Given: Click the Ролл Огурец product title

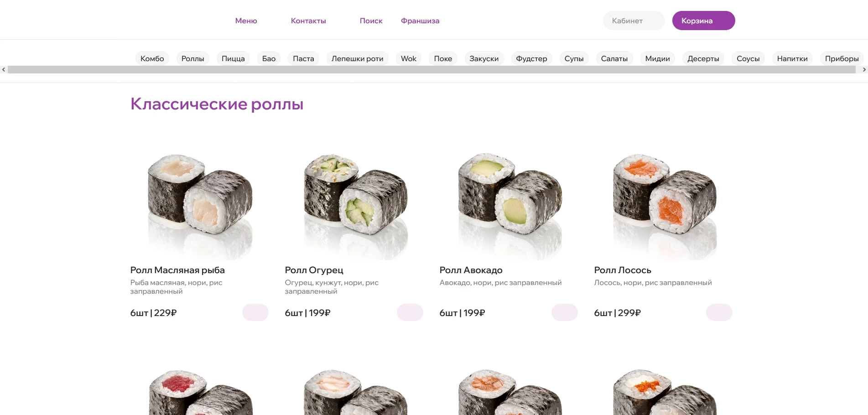Looking at the screenshot, I should pyautogui.click(x=314, y=270).
